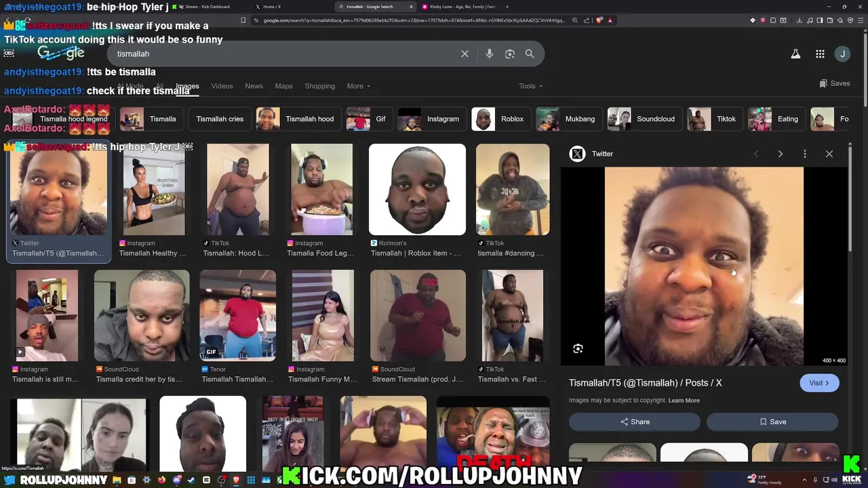
Task: Open Brave playlist music icon
Action: [x=810, y=20]
